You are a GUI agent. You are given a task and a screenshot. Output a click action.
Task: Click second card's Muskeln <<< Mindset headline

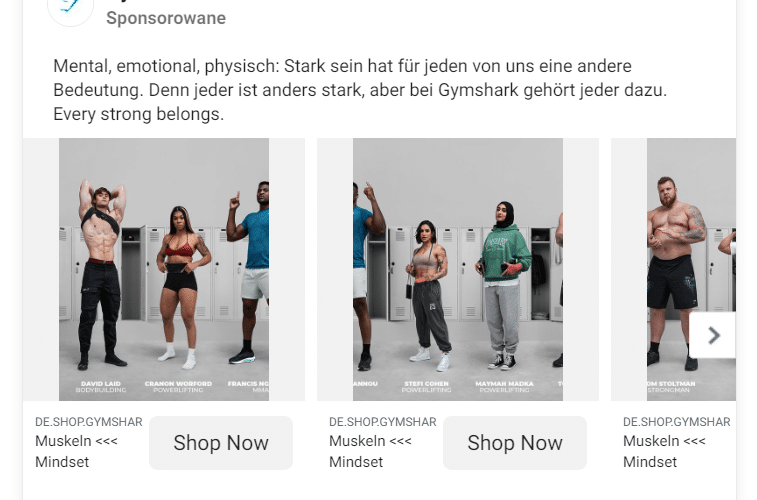tap(370, 451)
